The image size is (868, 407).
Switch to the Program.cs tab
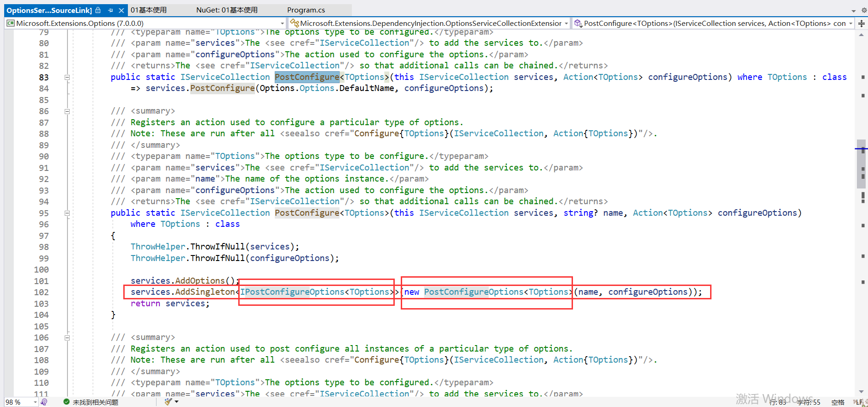pyautogui.click(x=306, y=10)
